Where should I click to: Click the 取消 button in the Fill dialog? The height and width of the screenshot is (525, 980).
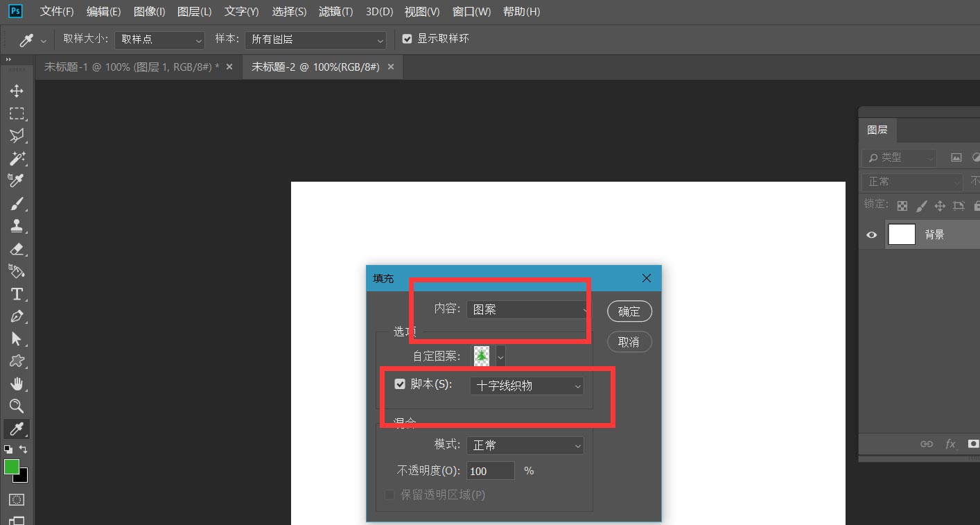[x=629, y=341]
